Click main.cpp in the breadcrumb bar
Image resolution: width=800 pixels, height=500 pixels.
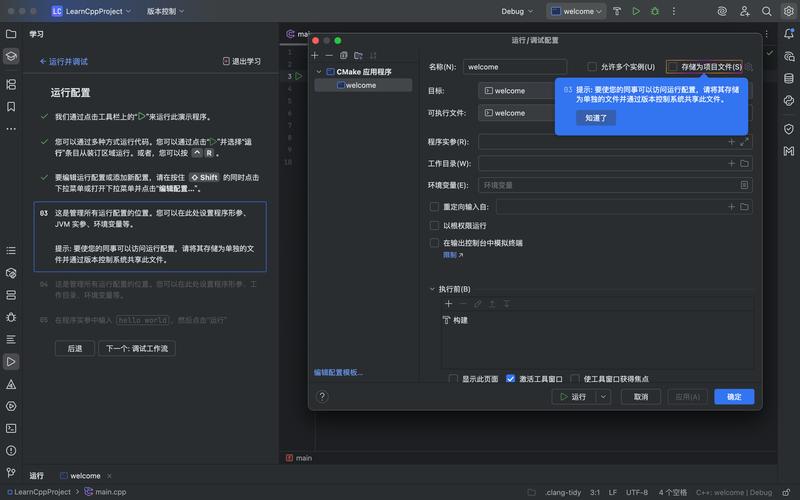(106, 492)
